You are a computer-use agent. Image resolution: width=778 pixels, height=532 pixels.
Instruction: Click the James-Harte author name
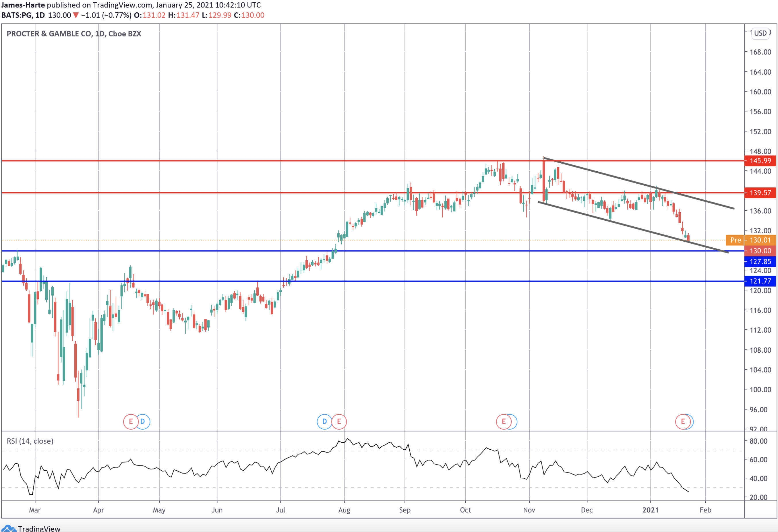pos(23,5)
